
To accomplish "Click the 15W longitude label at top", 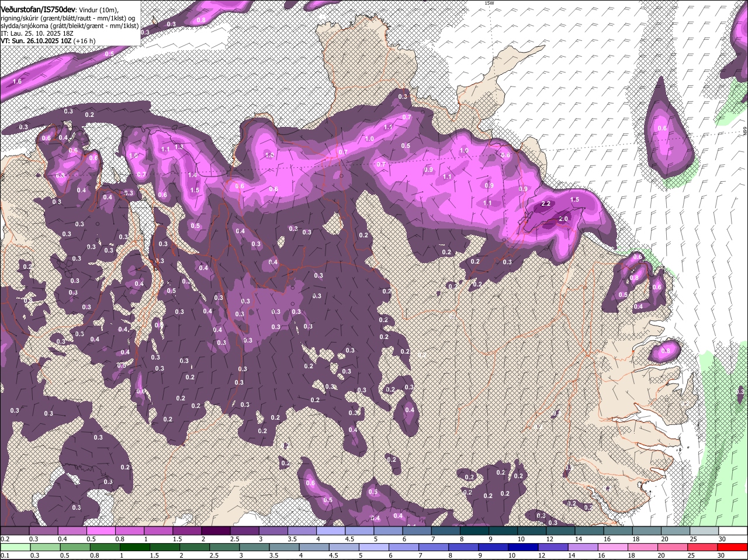I will [489, 3].
